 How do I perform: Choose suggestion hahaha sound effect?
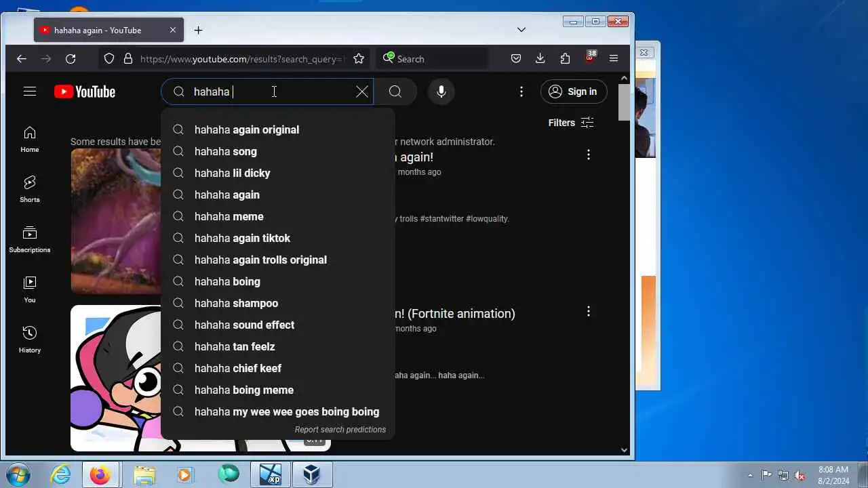[277, 325]
